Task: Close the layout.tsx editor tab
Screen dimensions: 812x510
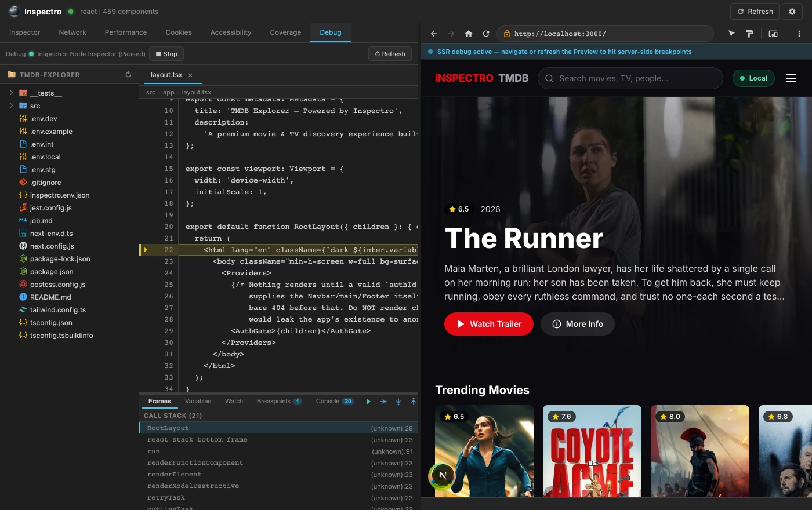Action: coord(190,75)
